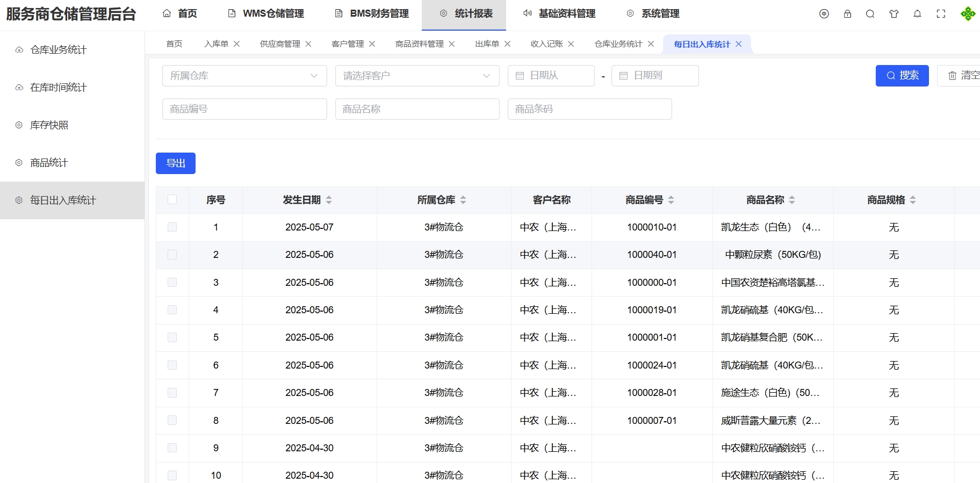Click the 导出 export button
This screenshot has height=483, width=980.
(176, 163)
